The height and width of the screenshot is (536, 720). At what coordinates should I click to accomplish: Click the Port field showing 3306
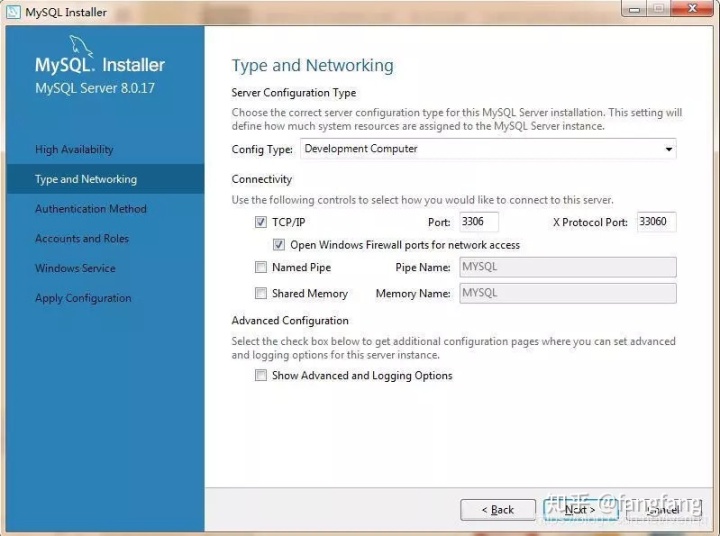[479, 222]
